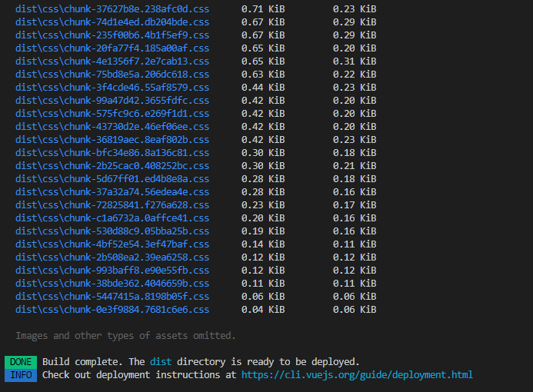This screenshot has width=533, height=392.
Task: Click file chunk-72825841.f276a628.css
Action: pos(112,205)
